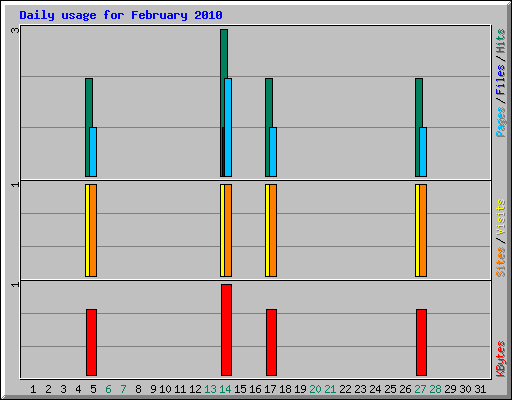The width and height of the screenshot is (512, 400).
Task: Click the y-axis value '3' of the Hits panel
Action: 15,30
